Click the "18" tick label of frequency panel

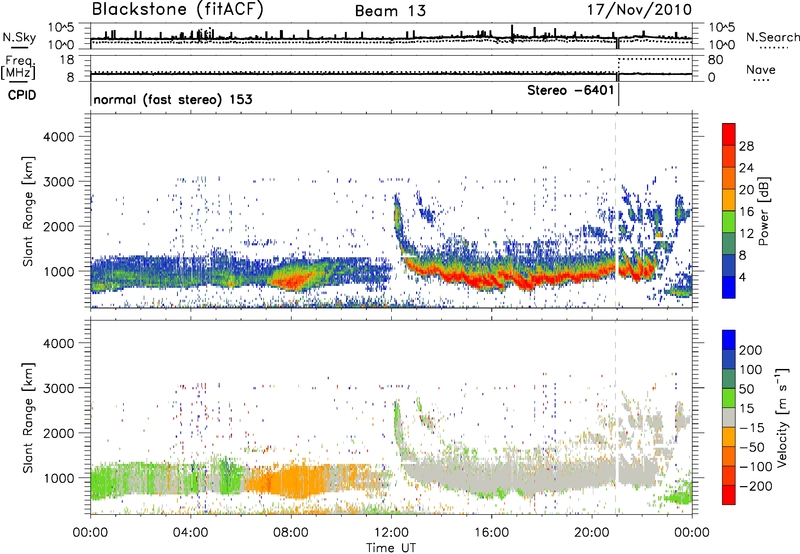coord(66,60)
